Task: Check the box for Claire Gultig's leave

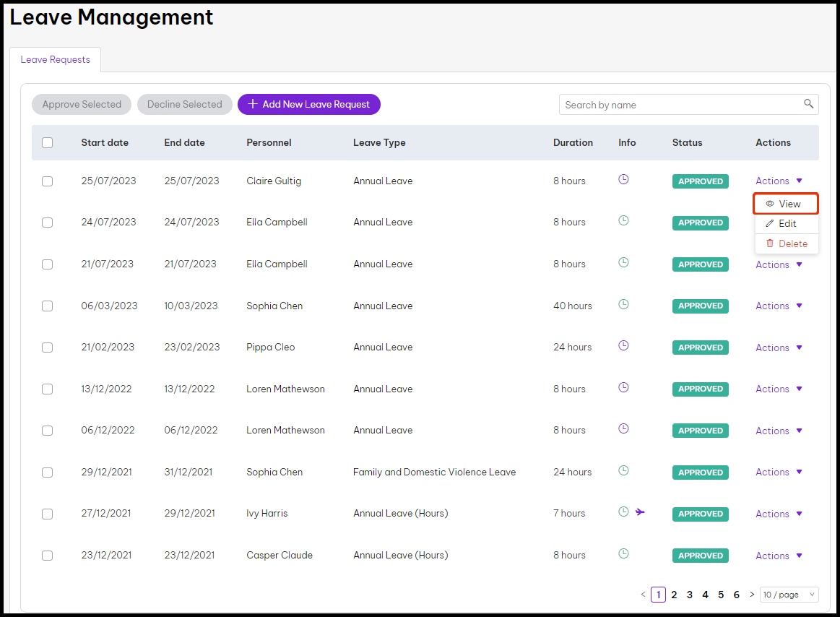Action: pyautogui.click(x=48, y=181)
